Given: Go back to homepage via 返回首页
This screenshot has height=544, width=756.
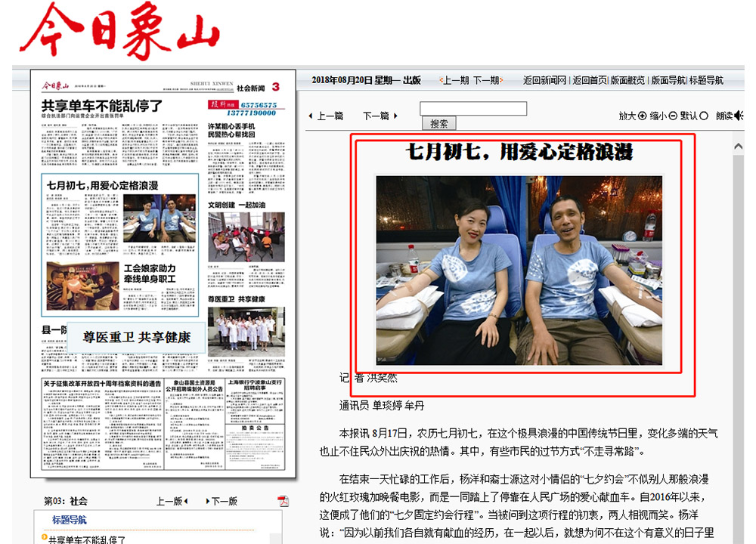Looking at the screenshot, I should 590,81.
